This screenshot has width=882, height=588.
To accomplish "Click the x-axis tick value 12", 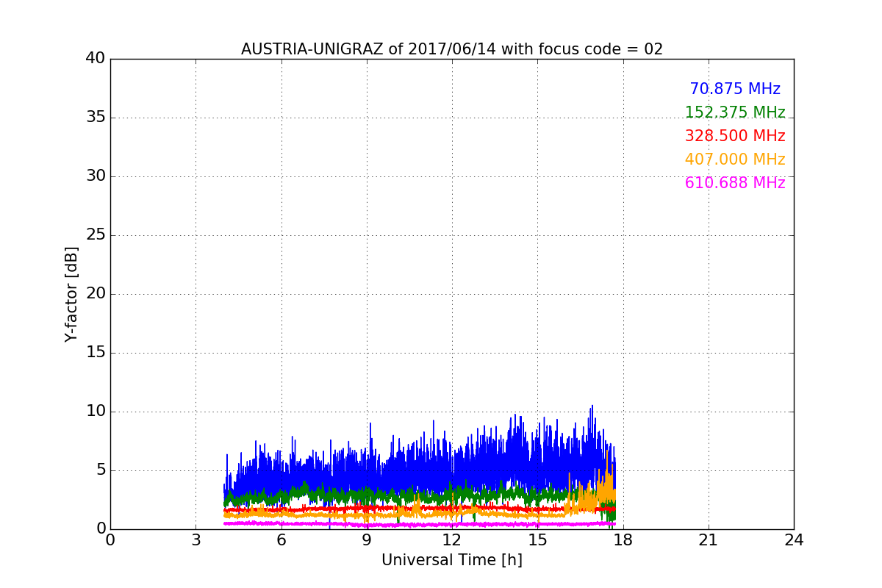I will tap(452, 540).
